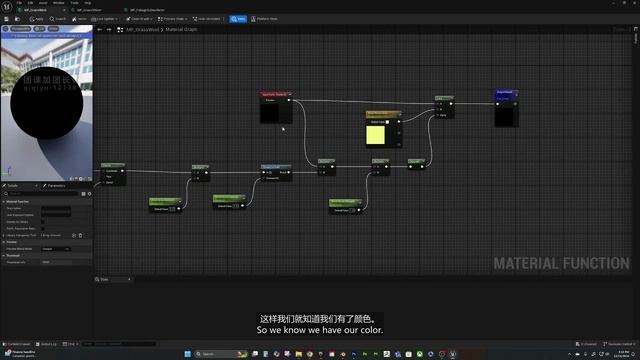Click the Revision Control status button
Viewport: 640px width, 360px height.
tap(619, 344)
